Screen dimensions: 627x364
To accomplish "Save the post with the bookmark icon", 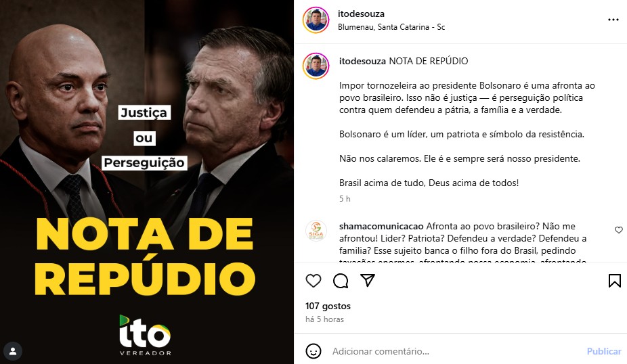I will [x=615, y=281].
